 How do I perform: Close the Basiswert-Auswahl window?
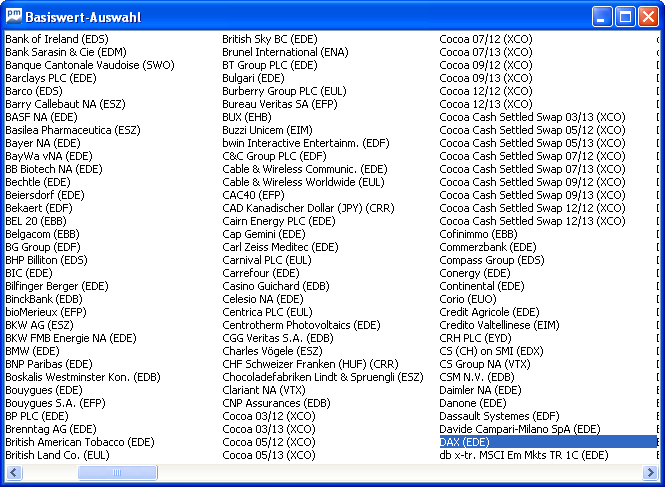click(647, 16)
